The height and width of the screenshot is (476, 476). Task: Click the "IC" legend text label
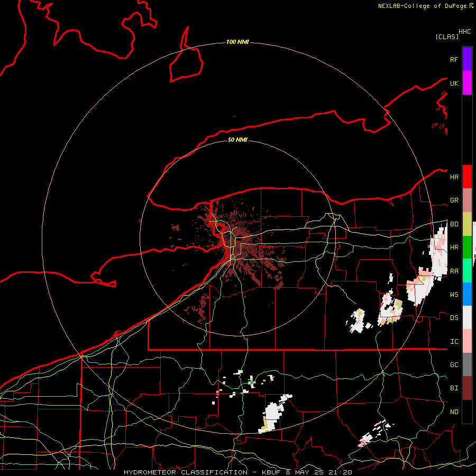coord(454,342)
